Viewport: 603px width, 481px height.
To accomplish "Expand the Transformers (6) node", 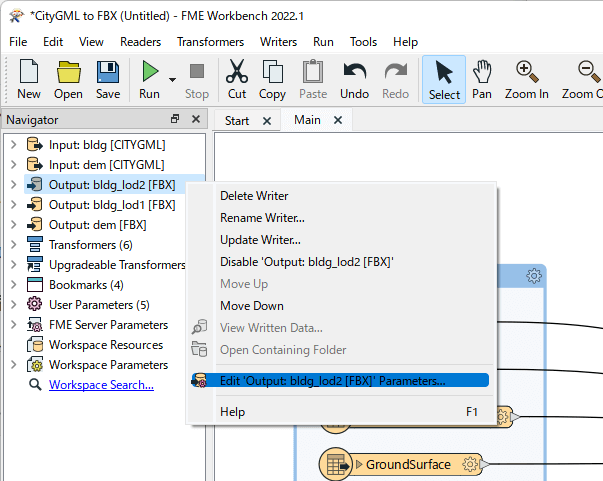I will point(13,245).
